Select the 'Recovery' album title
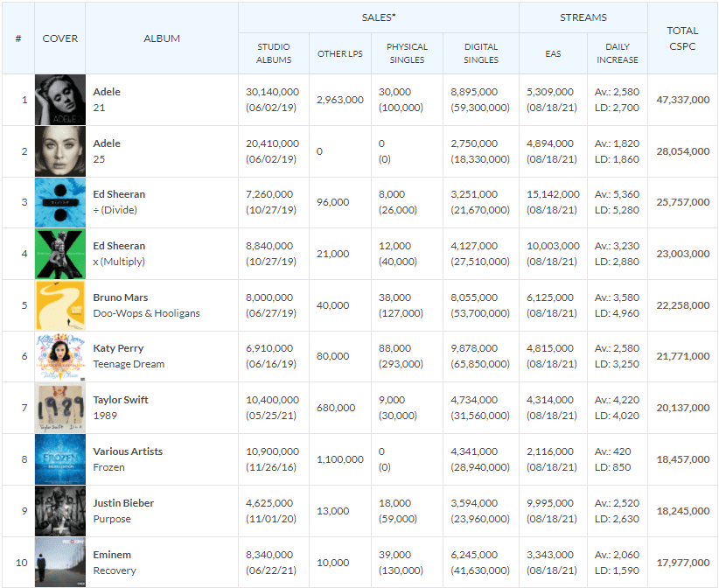Image resolution: width=719 pixels, height=588 pixels. (115, 570)
